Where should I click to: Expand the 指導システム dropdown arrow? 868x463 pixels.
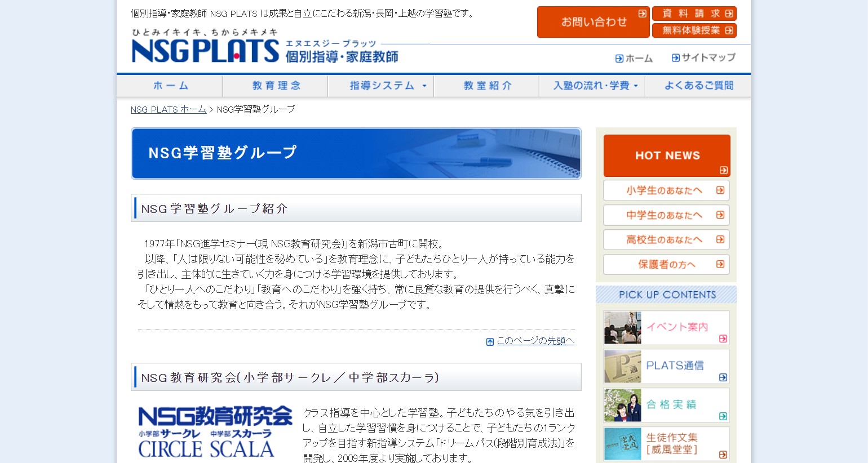(x=424, y=86)
